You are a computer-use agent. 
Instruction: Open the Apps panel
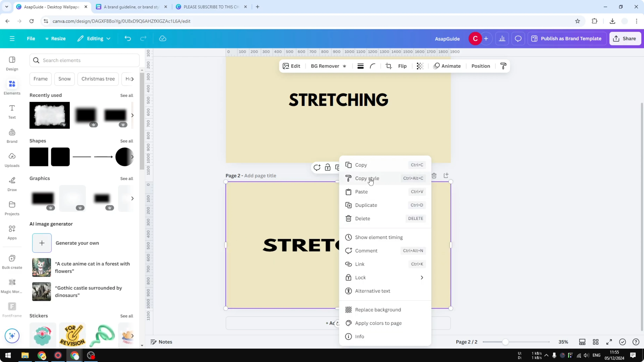coord(12,233)
